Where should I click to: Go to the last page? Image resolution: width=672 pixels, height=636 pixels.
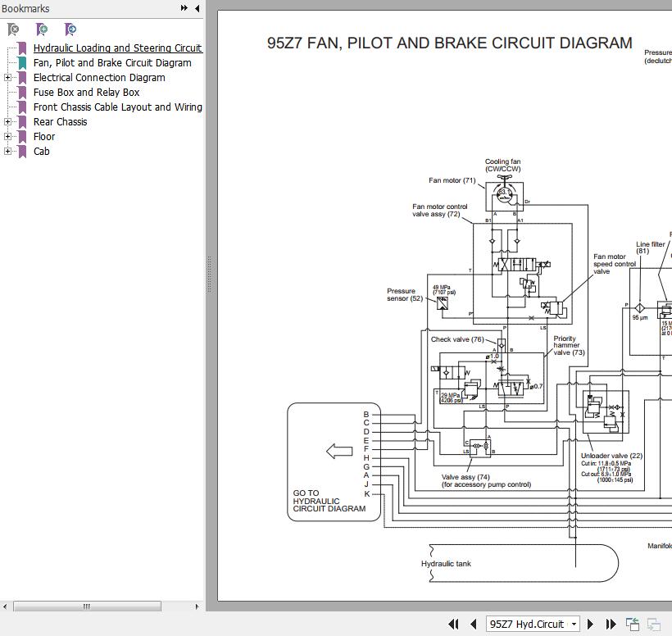coord(611,624)
